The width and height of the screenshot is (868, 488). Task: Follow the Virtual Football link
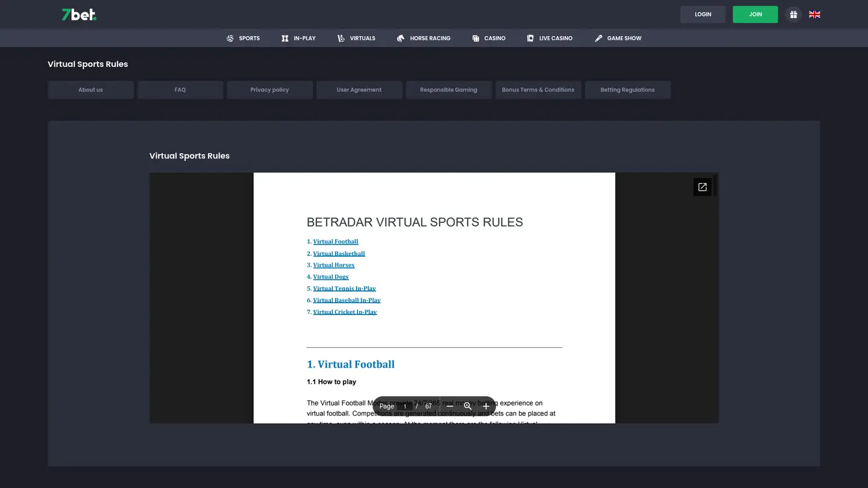pyautogui.click(x=336, y=242)
